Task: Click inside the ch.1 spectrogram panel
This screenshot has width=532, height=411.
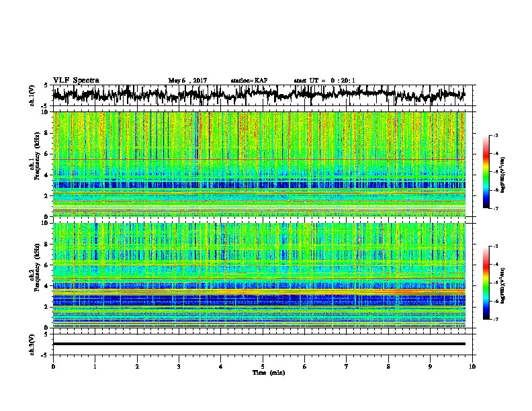Action: tap(259, 164)
